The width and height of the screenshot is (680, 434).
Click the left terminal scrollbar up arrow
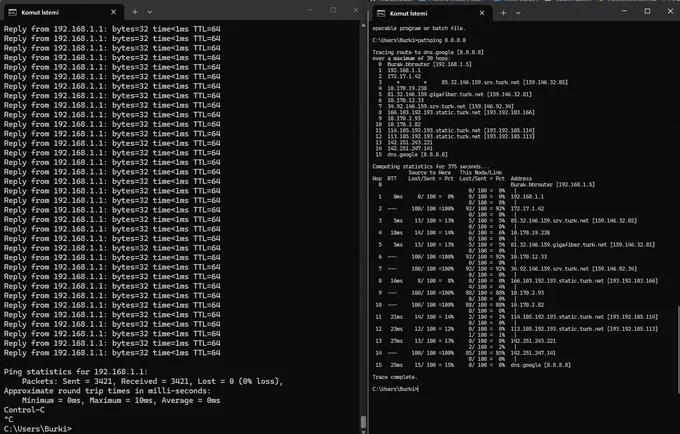(363, 25)
